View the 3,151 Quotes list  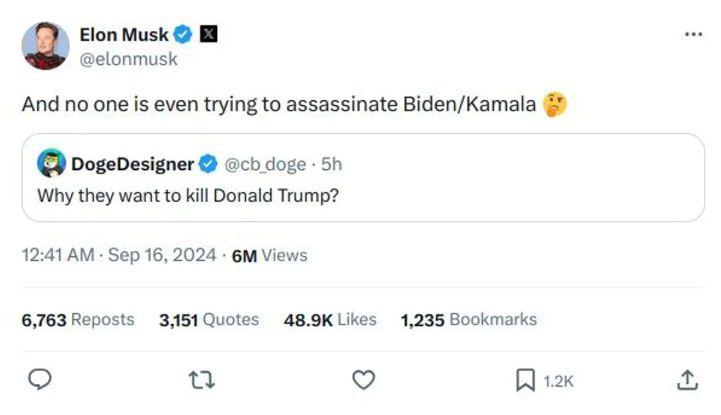[208, 320]
